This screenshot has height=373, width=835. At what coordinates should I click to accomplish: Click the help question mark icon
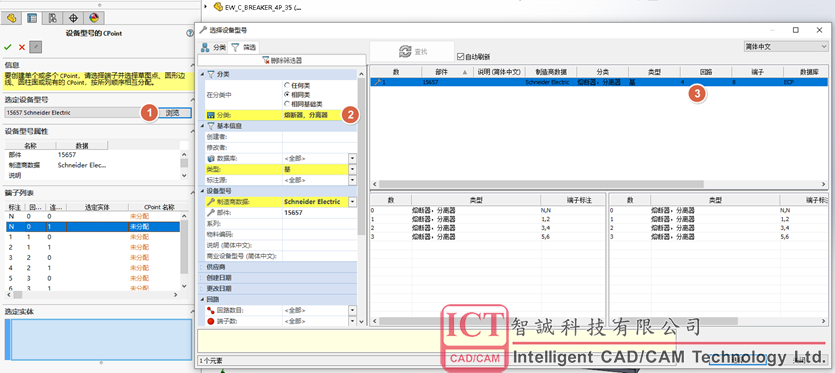[x=190, y=33]
